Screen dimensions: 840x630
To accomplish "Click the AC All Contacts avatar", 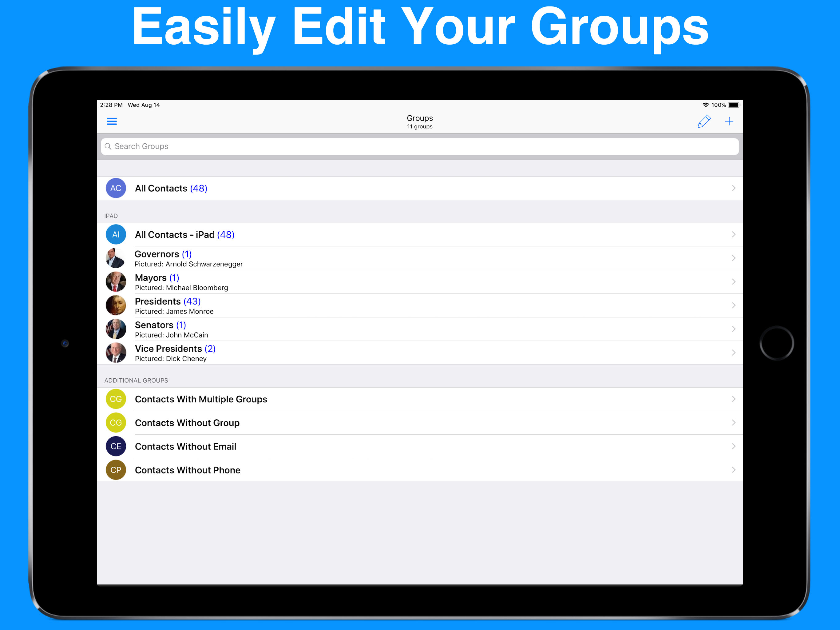I will 116,188.
